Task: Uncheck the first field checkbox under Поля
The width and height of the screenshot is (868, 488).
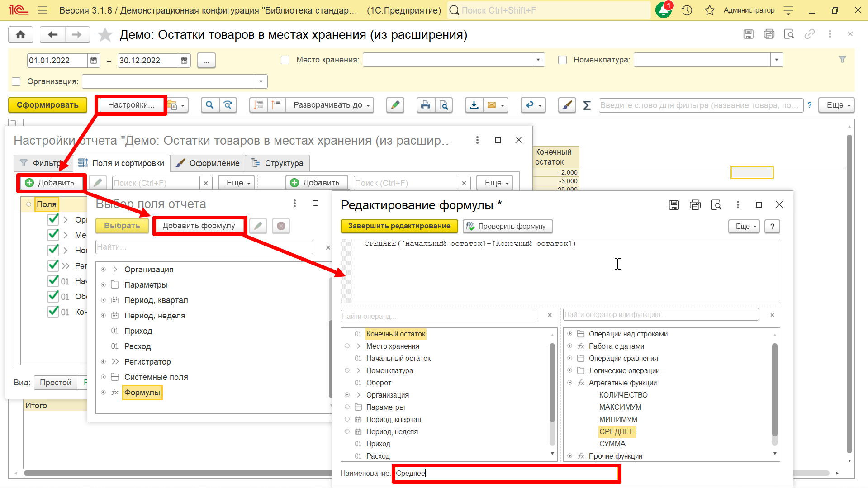Action: point(53,219)
